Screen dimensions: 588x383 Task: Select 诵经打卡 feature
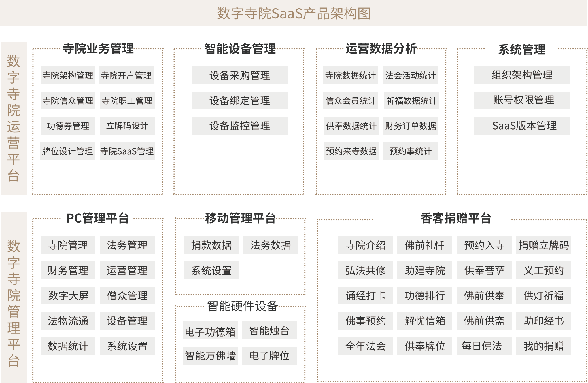click(x=366, y=296)
